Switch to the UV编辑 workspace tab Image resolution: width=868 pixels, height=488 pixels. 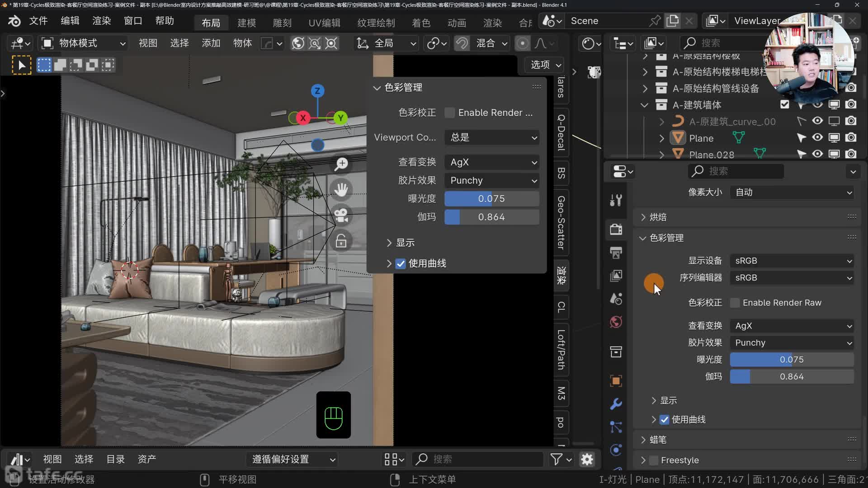(324, 23)
